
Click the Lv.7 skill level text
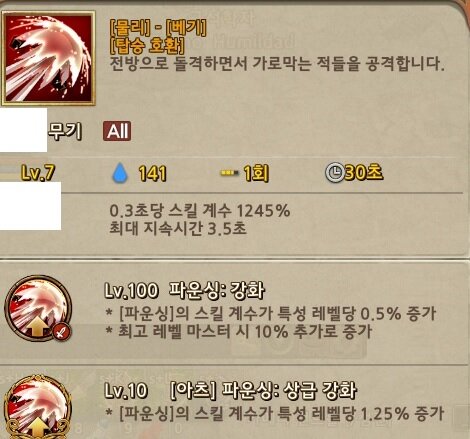[x=38, y=173]
